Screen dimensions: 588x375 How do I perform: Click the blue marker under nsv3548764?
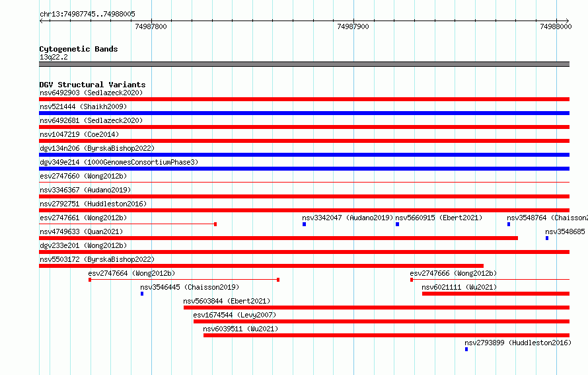(509, 224)
